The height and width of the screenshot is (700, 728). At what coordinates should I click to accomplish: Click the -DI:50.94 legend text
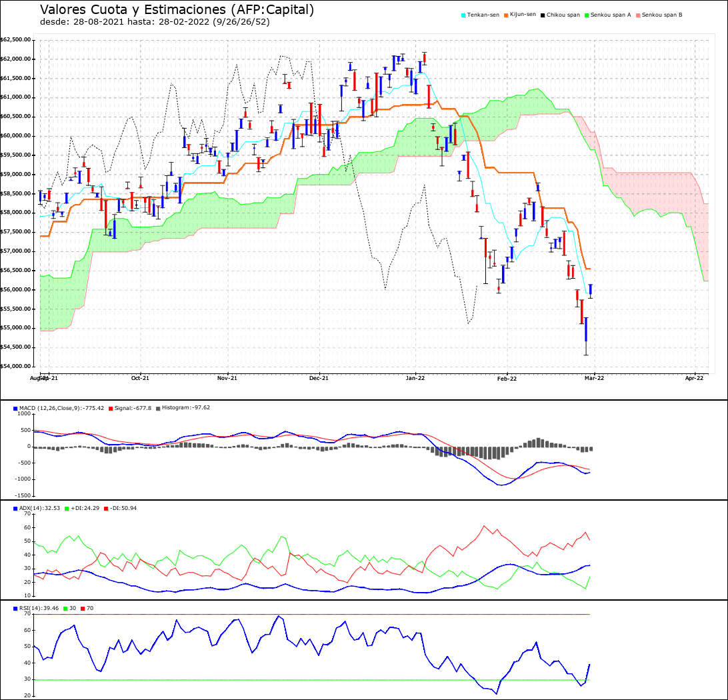pyautogui.click(x=123, y=508)
